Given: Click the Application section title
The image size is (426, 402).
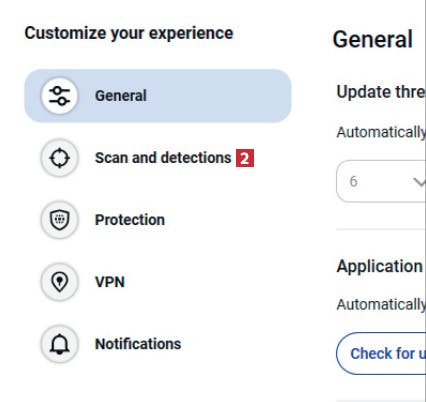Looking at the screenshot, I should click(380, 267).
